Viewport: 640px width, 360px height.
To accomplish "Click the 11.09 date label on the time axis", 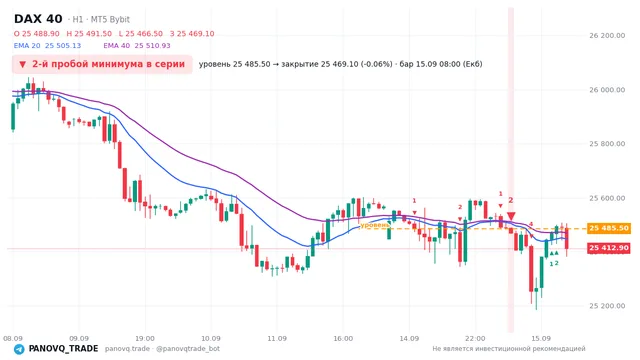I will pos(277,338).
